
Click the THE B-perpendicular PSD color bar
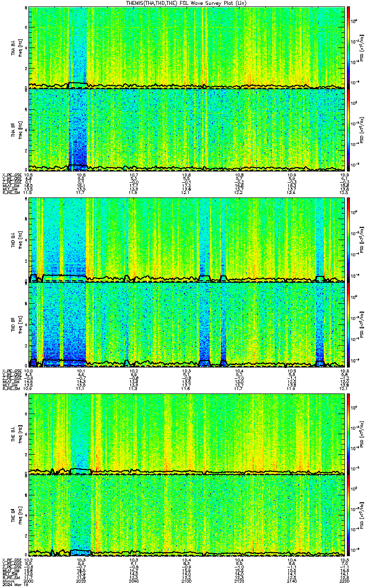tap(348, 434)
